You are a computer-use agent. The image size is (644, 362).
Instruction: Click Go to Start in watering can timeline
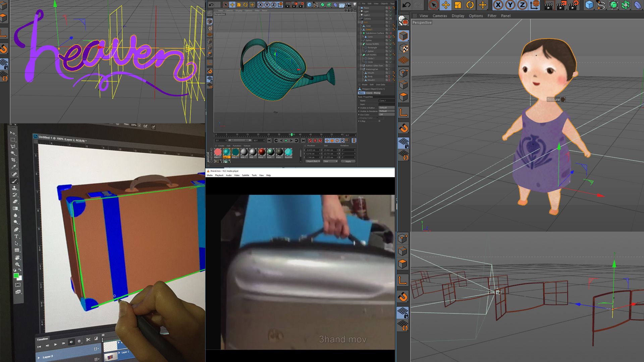click(x=269, y=140)
